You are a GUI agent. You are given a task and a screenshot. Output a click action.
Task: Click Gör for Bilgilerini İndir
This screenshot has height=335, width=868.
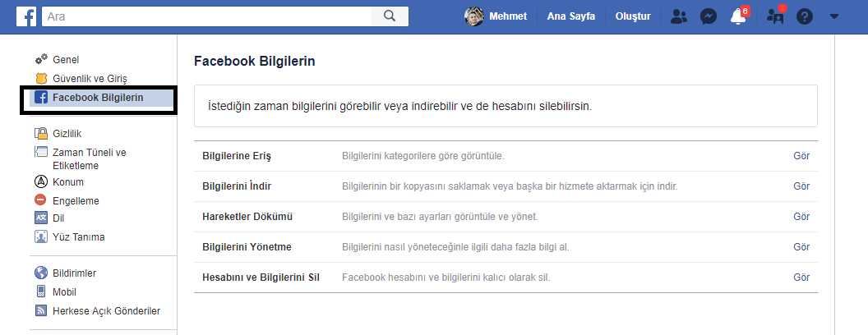point(801,186)
